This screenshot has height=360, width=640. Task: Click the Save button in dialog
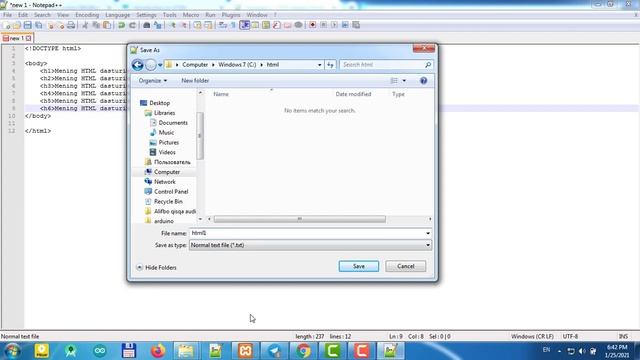[x=358, y=266]
